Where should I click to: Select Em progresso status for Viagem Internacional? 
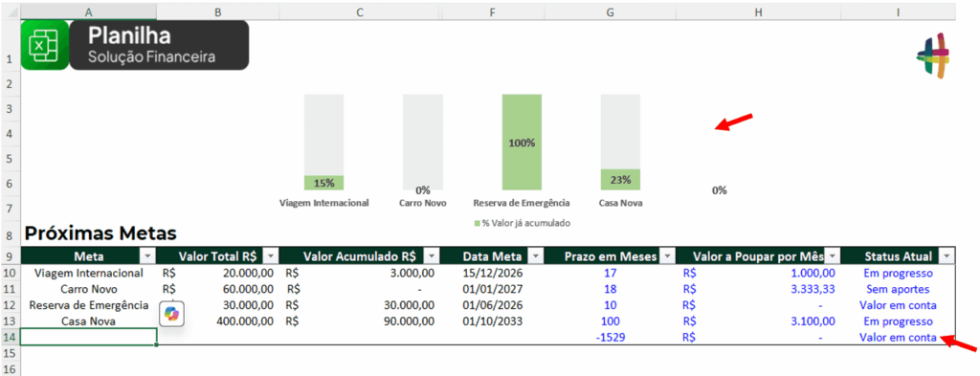click(898, 273)
